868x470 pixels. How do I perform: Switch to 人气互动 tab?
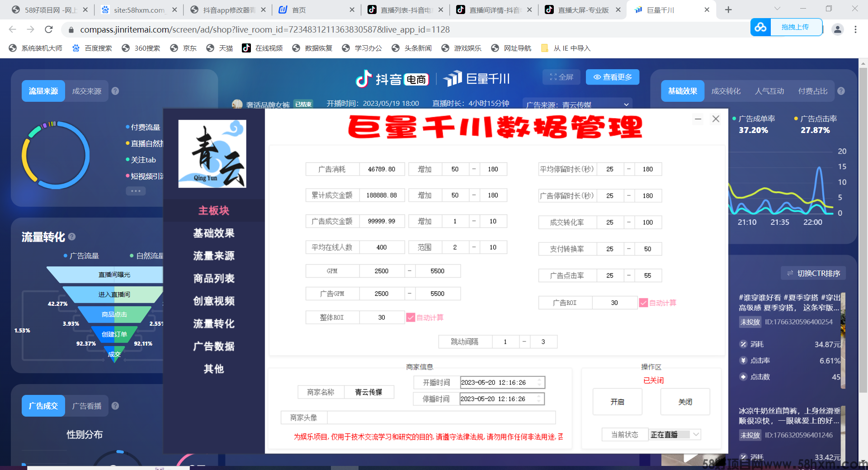[769, 91]
